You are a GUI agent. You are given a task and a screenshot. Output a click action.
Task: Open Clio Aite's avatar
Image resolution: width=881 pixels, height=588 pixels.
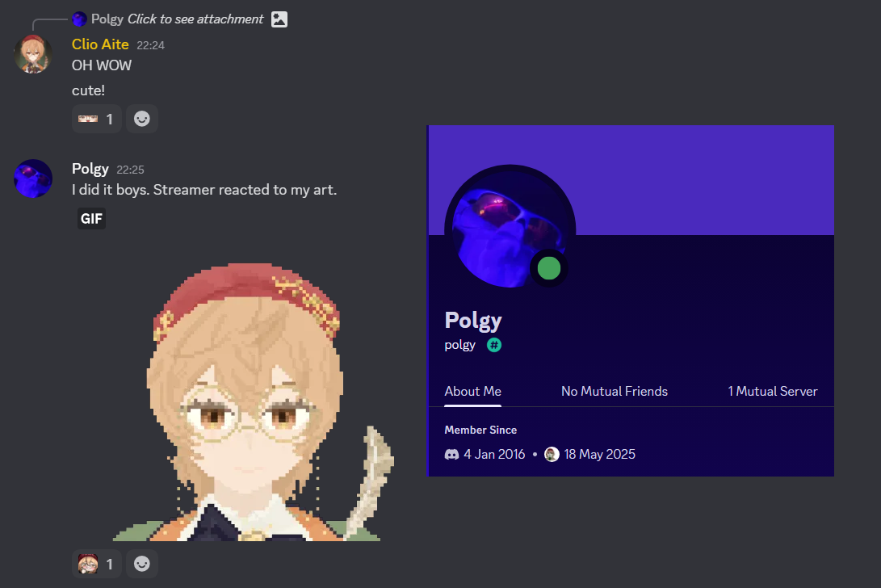point(33,55)
